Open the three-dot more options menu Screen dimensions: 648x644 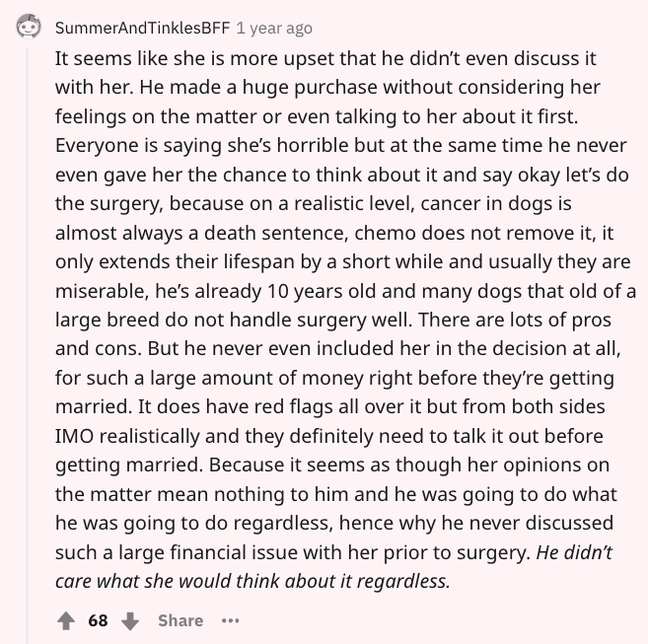pyautogui.click(x=229, y=620)
